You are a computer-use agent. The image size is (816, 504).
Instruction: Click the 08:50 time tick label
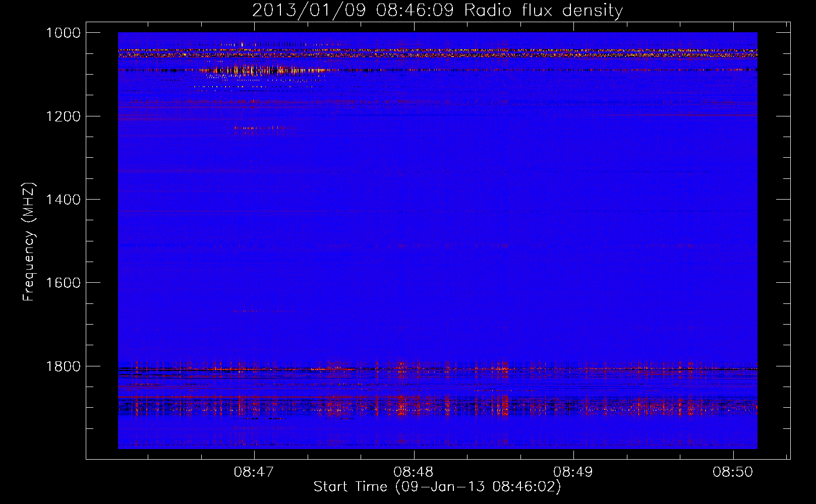[x=732, y=472]
